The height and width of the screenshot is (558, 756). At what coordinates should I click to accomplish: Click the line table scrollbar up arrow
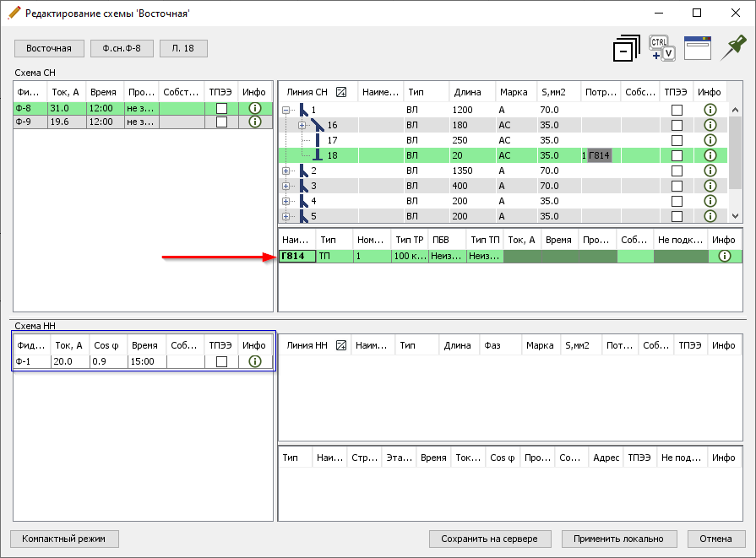click(x=735, y=110)
